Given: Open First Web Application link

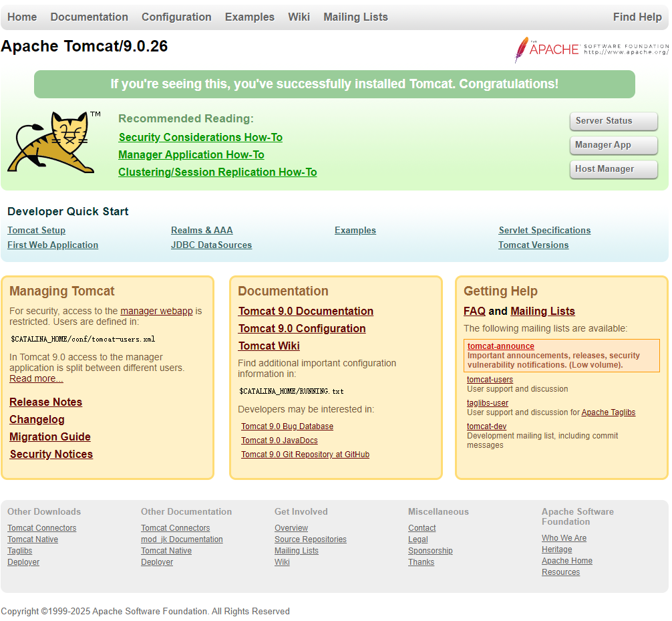Looking at the screenshot, I should (x=53, y=245).
